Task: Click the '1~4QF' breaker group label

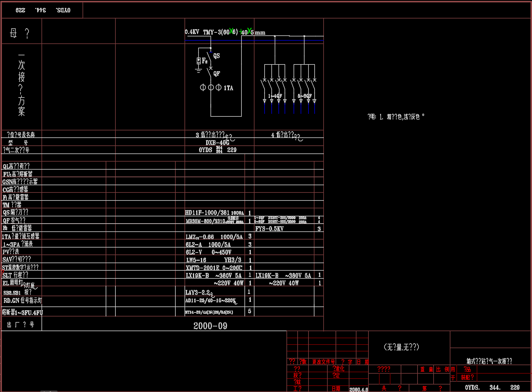Action: (x=275, y=96)
